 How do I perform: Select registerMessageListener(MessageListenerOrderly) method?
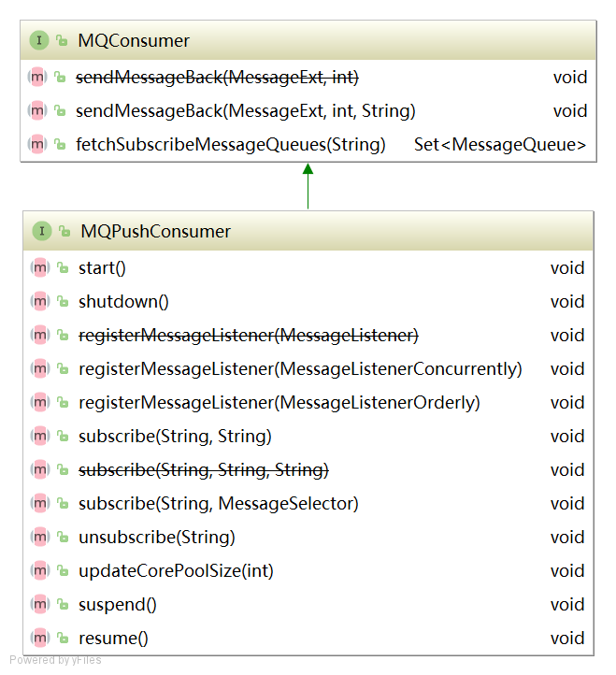(x=279, y=403)
